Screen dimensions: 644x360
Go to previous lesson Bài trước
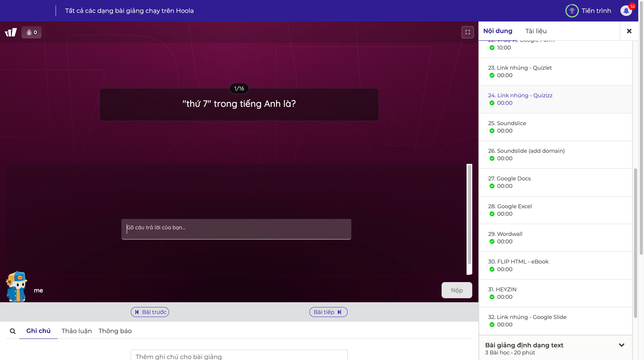150,312
